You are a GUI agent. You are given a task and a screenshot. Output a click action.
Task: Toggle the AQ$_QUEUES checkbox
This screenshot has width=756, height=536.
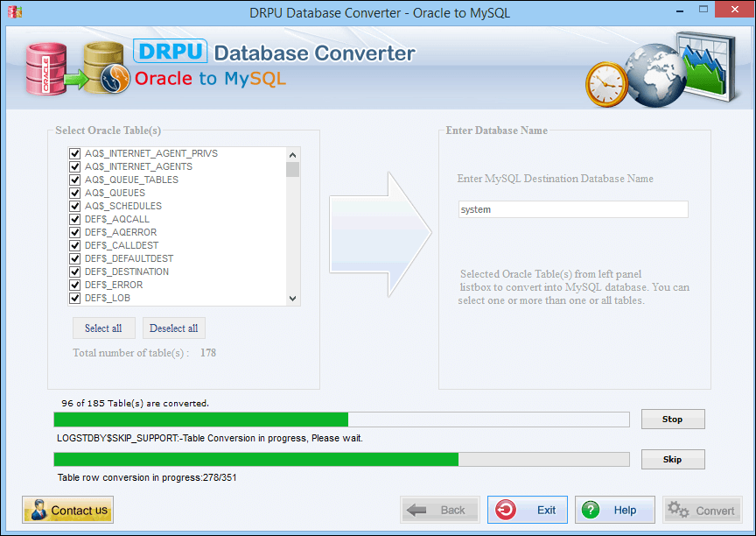pyautogui.click(x=74, y=193)
